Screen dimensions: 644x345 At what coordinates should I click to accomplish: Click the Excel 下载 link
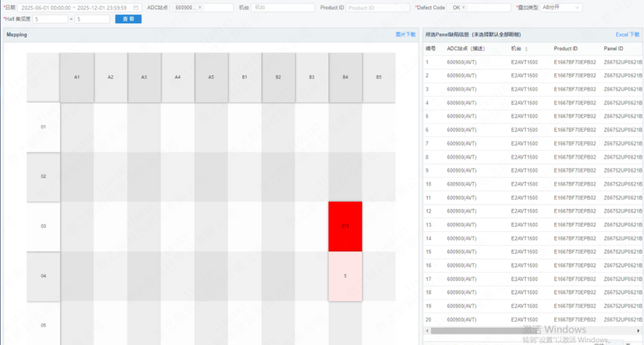[627, 35]
